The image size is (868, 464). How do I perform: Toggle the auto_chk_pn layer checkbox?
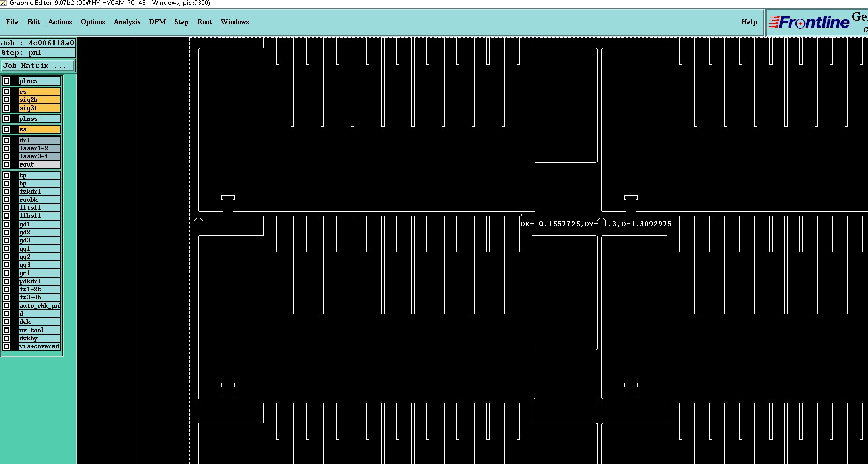coord(6,306)
